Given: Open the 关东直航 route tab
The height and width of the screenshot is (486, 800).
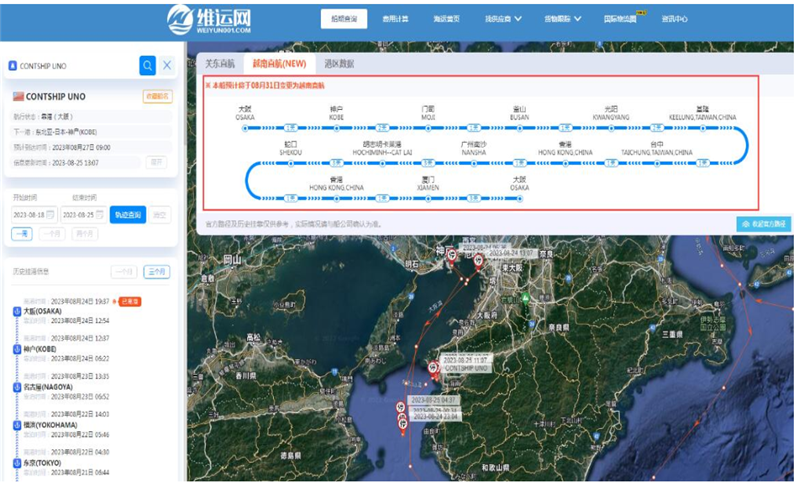Looking at the screenshot, I should 220,64.
